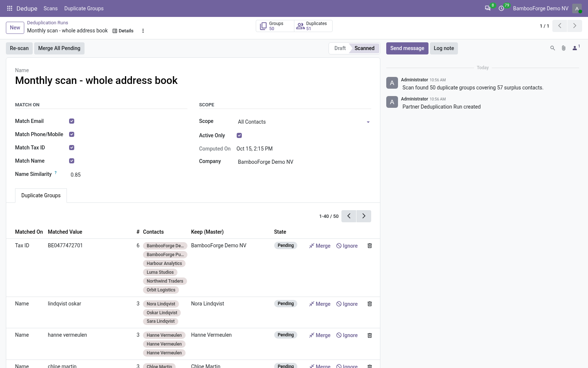The width and height of the screenshot is (588, 368).
Task: Go to the previous record with arrow
Action: tap(560, 26)
